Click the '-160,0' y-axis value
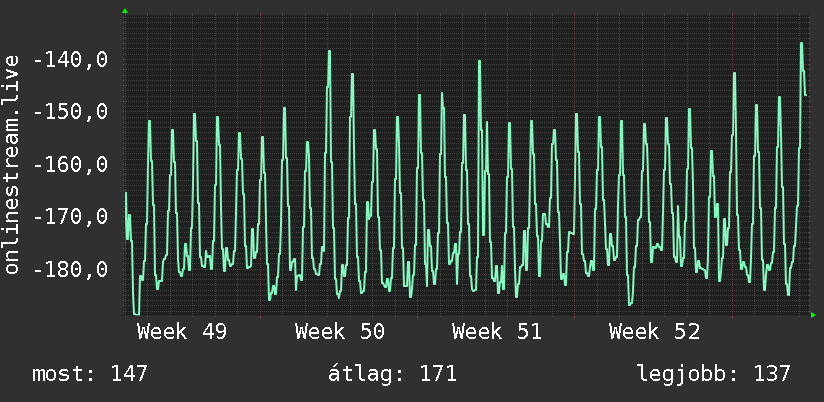The image size is (824, 402). click(70, 164)
